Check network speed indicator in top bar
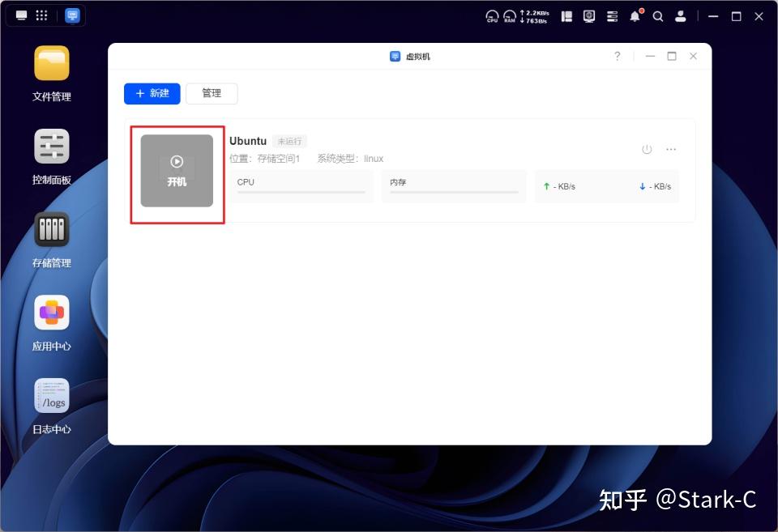 pos(534,17)
